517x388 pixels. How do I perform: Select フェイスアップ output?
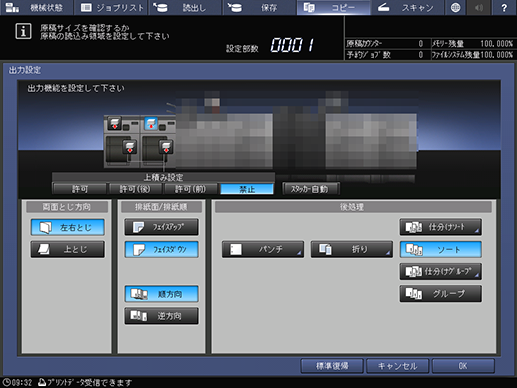coord(162,227)
